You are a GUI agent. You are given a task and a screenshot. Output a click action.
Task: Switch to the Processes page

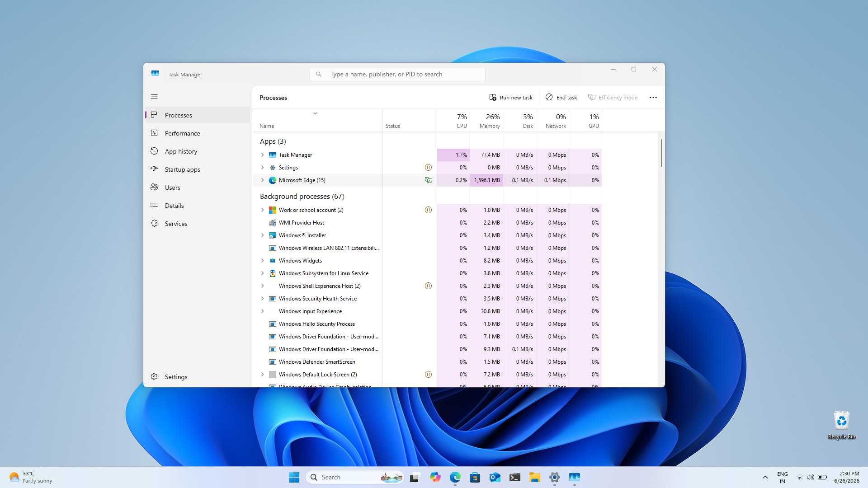click(x=198, y=115)
